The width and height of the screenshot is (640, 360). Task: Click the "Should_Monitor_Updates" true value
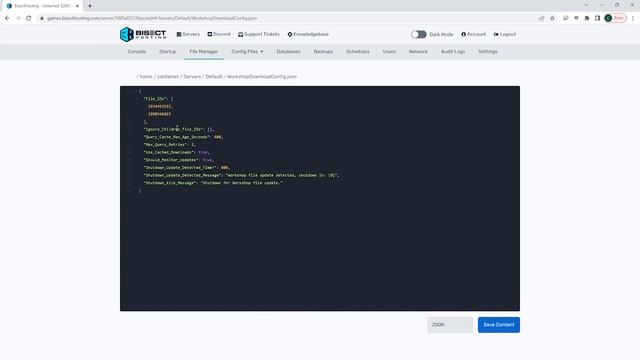click(207, 160)
